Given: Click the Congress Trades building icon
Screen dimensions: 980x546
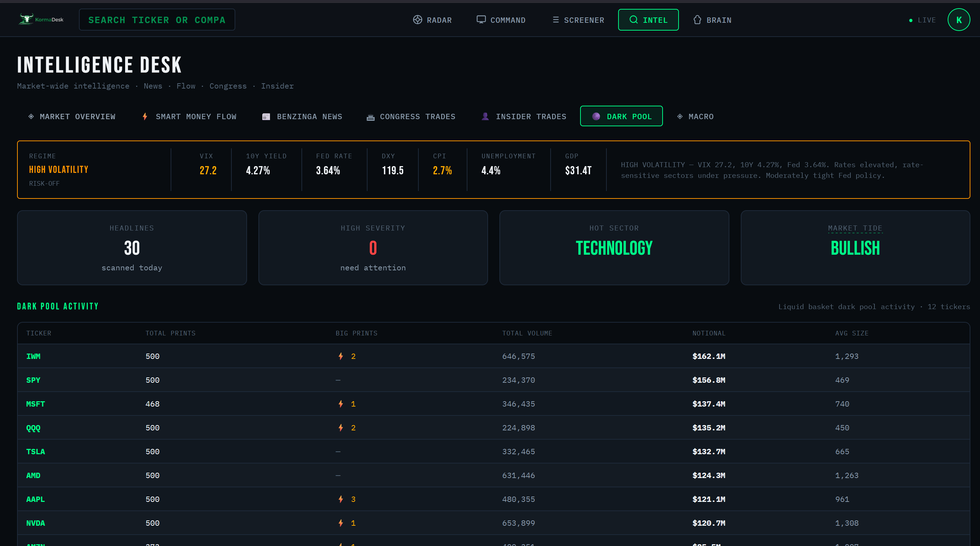Looking at the screenshot, I should pos(370,117).
